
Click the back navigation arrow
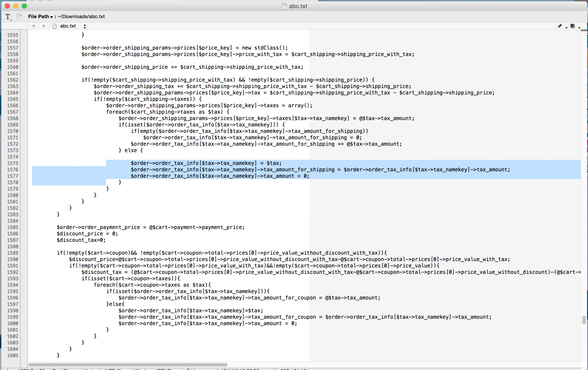(x=33, y=26)
